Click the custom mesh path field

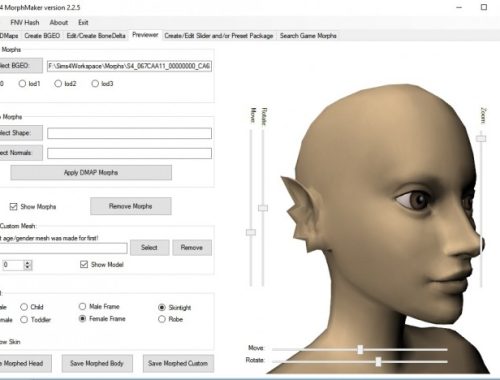[x=63, y=248]
